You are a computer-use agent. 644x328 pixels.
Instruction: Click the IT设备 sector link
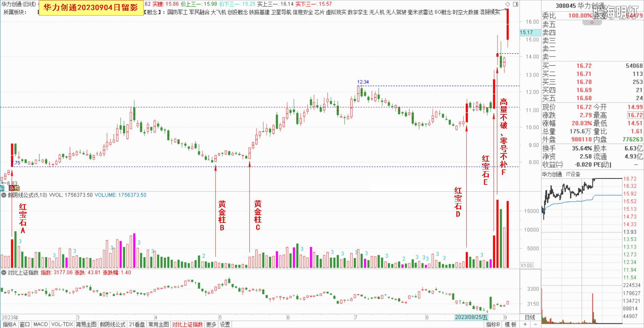(x=573, y=174)
